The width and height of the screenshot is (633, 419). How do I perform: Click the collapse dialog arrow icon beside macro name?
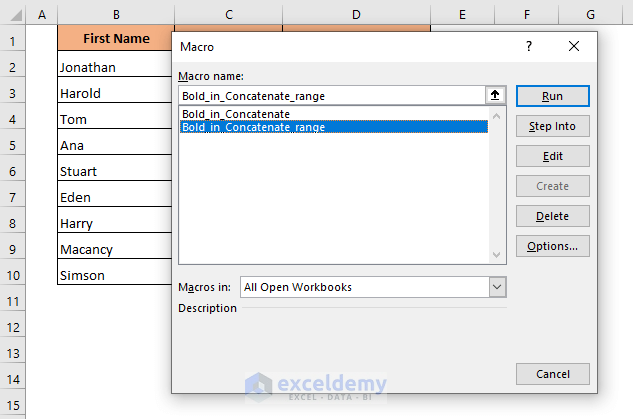point(495,96)
